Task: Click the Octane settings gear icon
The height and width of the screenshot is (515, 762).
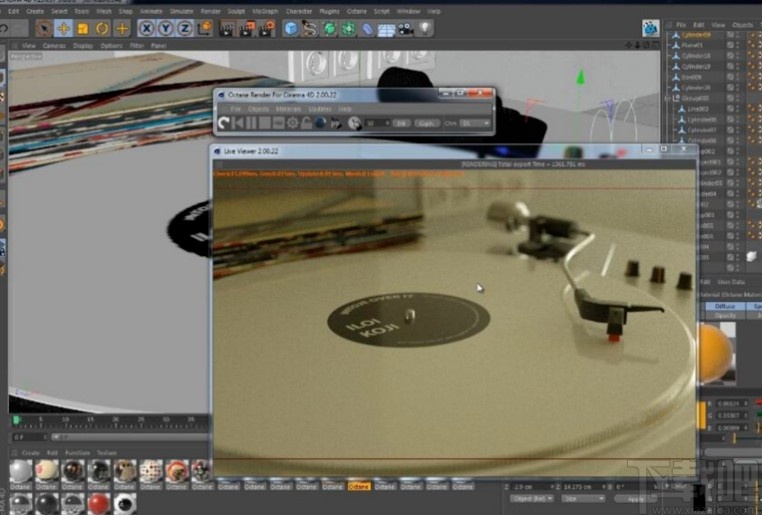Action: pyautogui.click(x=293, y=123)
